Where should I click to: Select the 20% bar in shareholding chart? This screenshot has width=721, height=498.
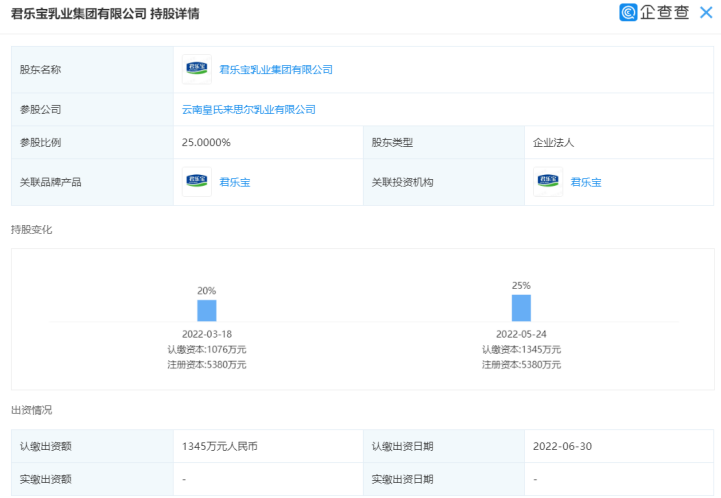[207, 310]
